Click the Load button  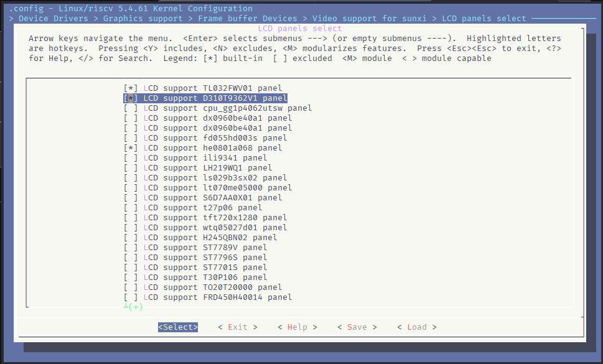pyautogui.click(x=416, y=327)
